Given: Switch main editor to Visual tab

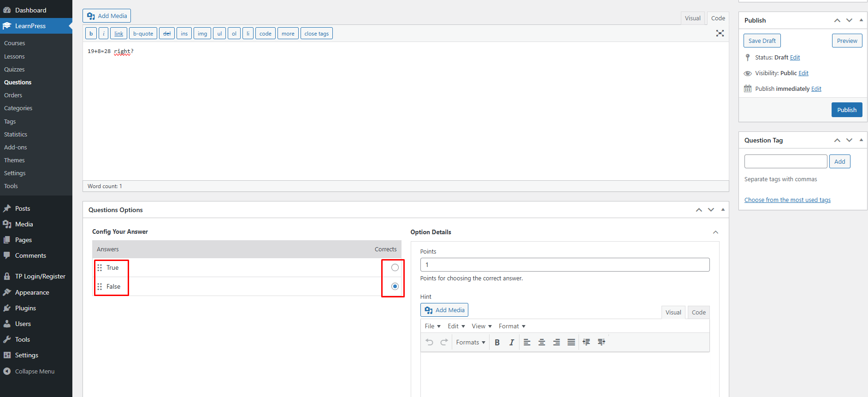Looking at the screenshot, I should (x=692, y=18).
